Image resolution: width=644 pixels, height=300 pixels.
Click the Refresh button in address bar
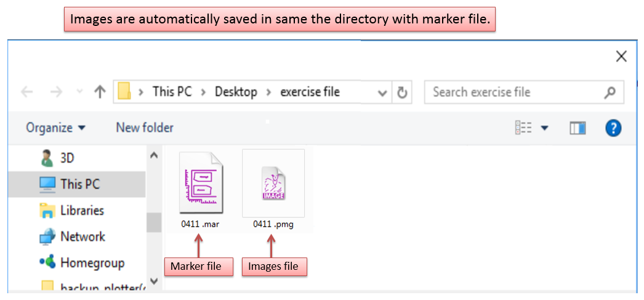(402, 92)
